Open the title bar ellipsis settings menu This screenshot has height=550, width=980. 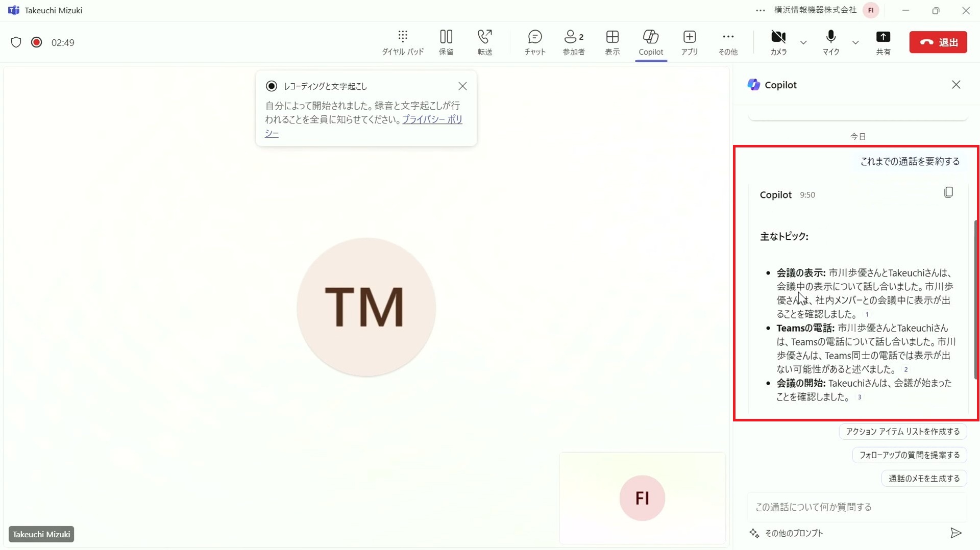761,10
